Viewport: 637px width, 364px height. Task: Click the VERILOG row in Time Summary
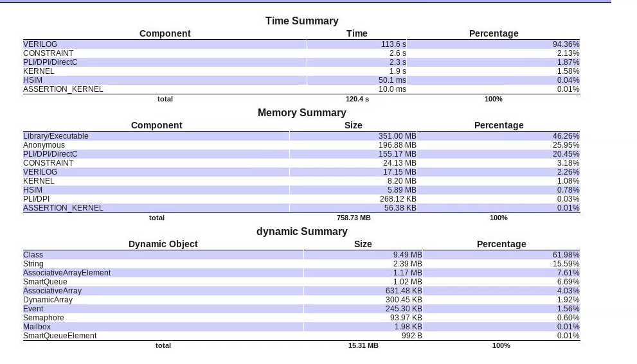pyautogui.click(x=301, y=44)
